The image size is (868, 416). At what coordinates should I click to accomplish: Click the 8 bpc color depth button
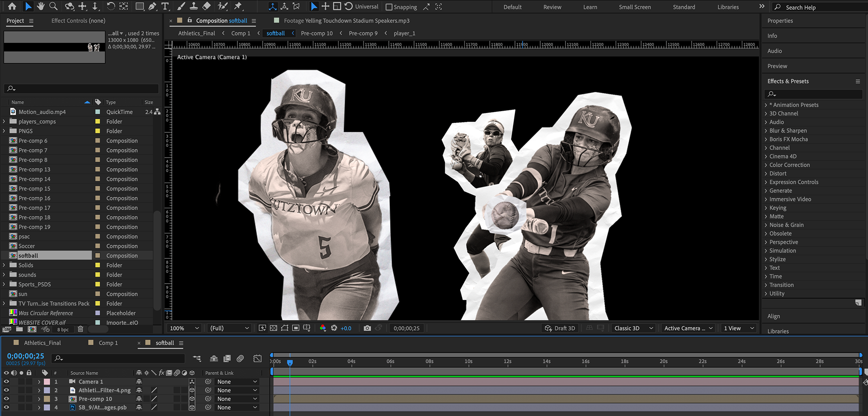coord(63,330)
